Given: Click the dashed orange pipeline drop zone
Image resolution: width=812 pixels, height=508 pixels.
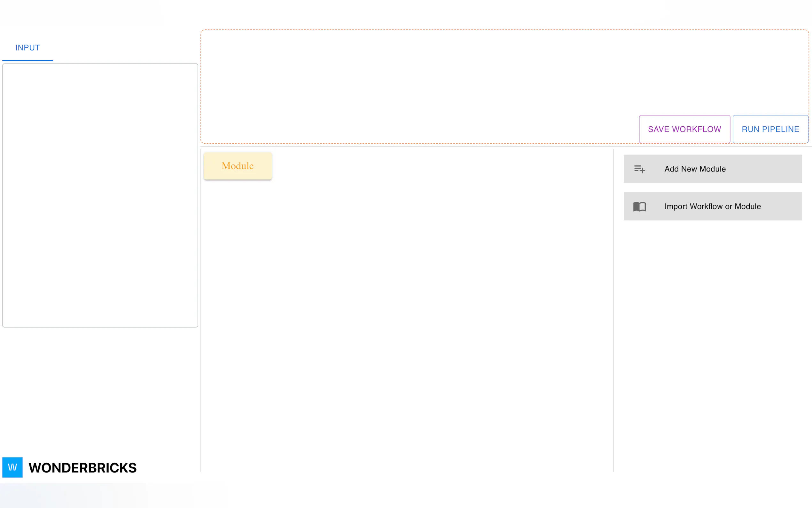Looking at the screenshot, I should pyautogui.click(x=420, y=84).
